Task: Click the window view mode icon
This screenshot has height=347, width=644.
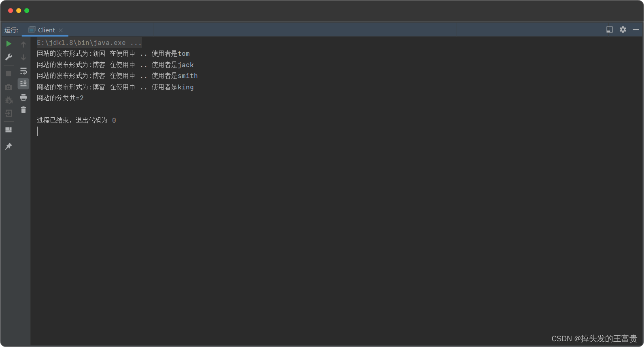Action: click(610, 30)
